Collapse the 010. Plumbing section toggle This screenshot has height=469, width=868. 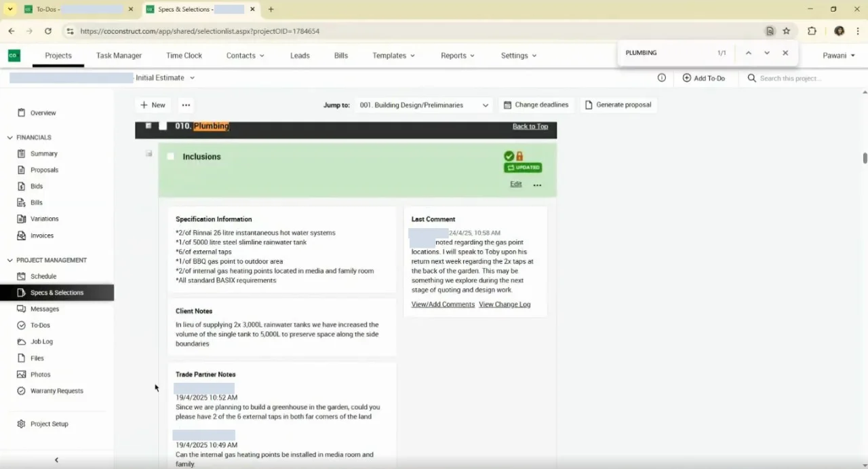pyautogui.click(x=149, y=126)
